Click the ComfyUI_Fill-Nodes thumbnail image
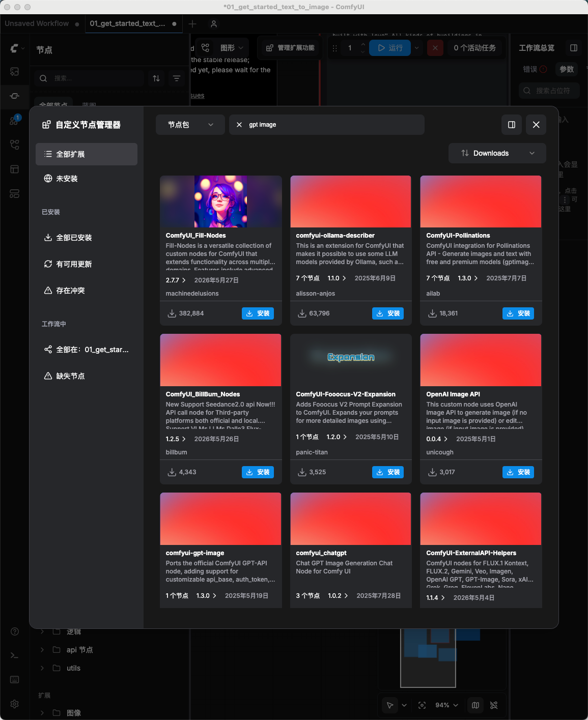Screen dimensions: 588x720 [x=221, y=201]
